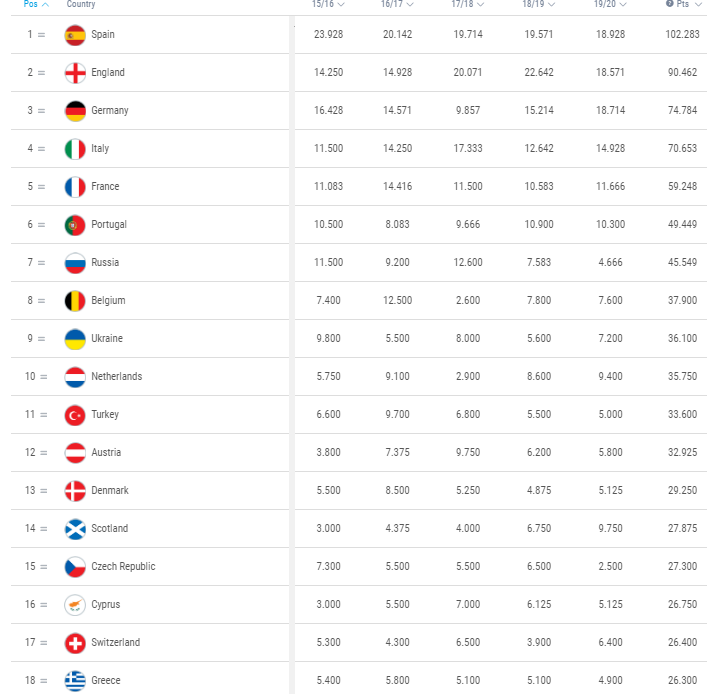Sort by the 17/18 season column

(x=468, y=4)
